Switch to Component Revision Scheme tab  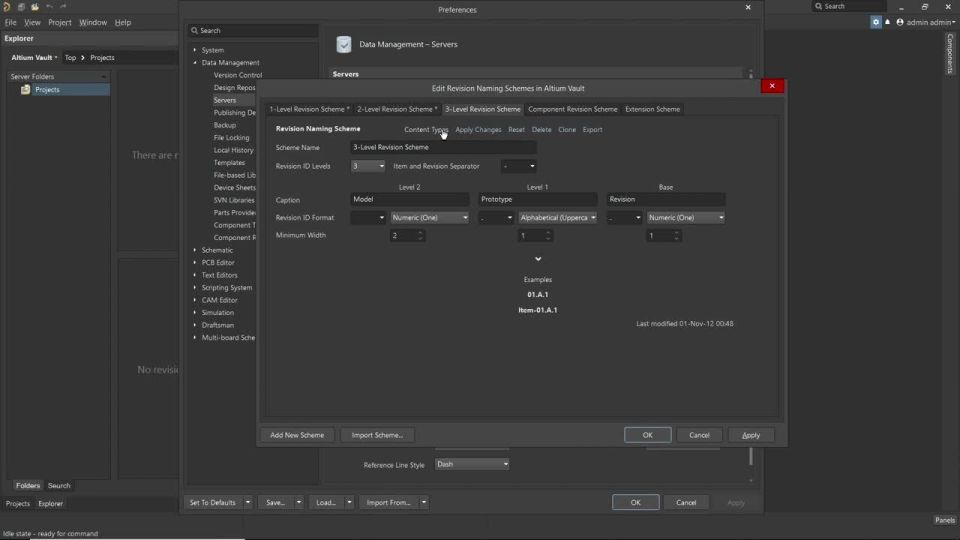tap(572, 109)
